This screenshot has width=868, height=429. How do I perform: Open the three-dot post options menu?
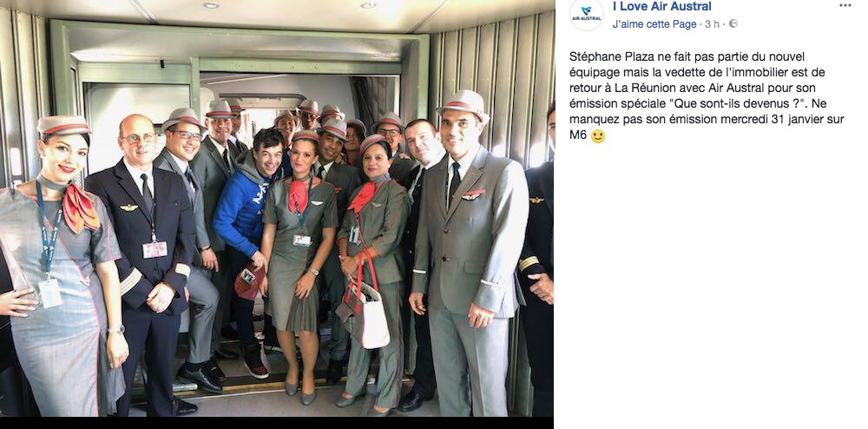point(845,5)
